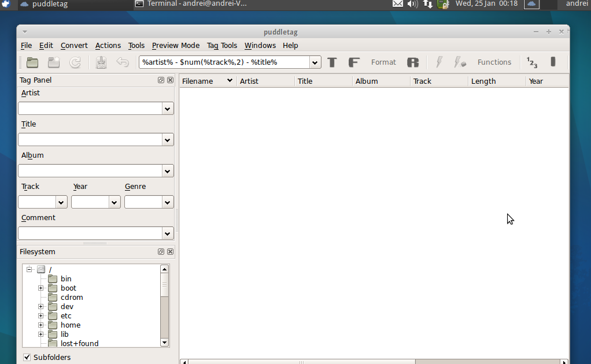
Task: Click the reload toolbar icon
Action: coord(75,62)
